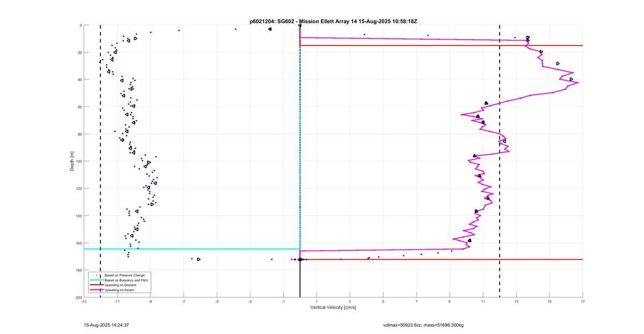Image resolution: width=644 pixels, height=334 pixels.
Task: Click the upper red horizontal line near 15 m
Action: (x=441, y=46)
